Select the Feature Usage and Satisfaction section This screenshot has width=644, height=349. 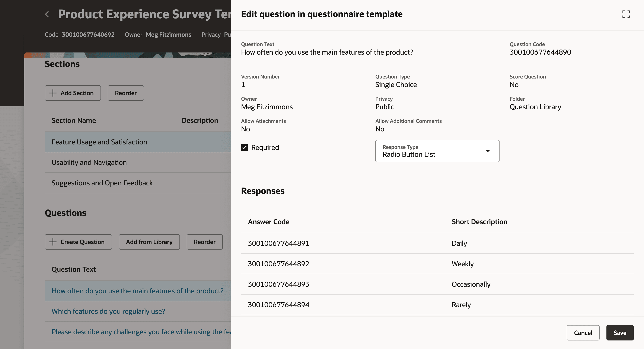click(x=99, y=142)
